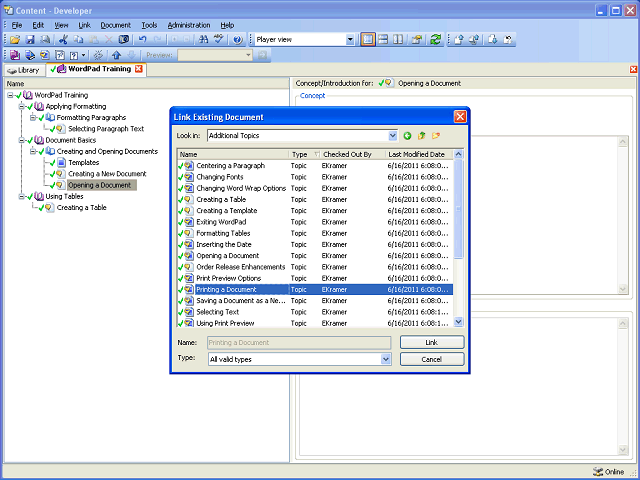Select the horizontal split layout icon
640x480 pixels.
pyautogui.click(x=383, y=39)
